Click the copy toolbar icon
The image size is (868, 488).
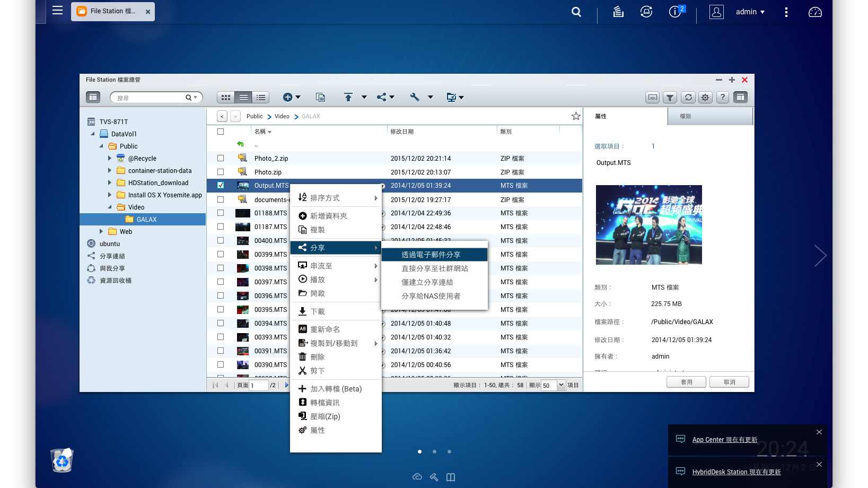pyautogui.click(x=320, y=97)
